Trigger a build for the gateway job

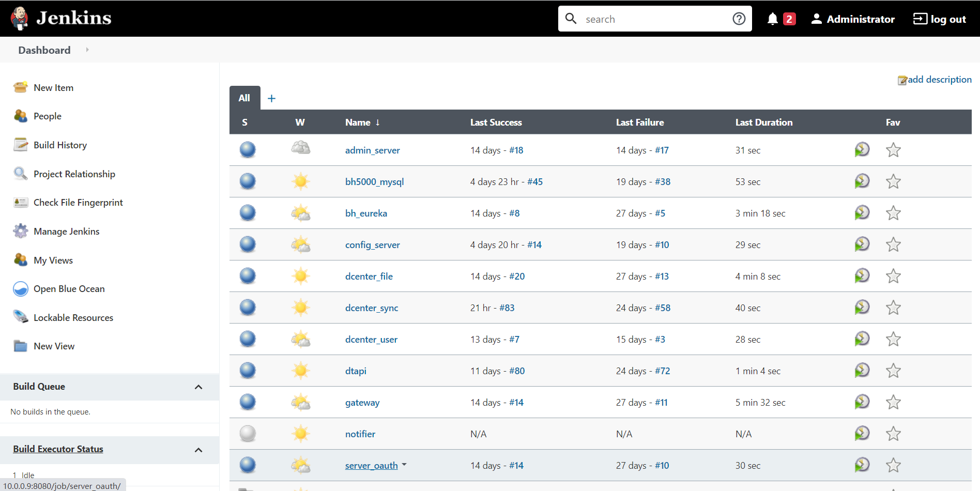click(x=862, y=402)
